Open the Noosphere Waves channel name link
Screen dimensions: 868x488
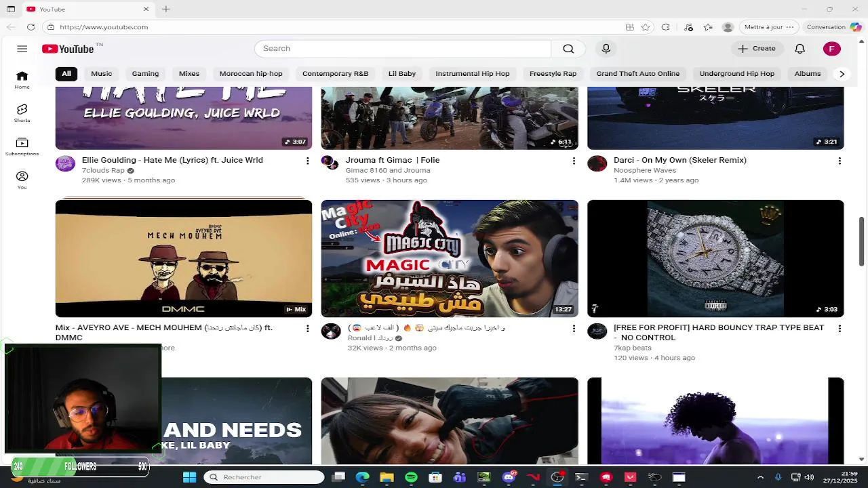point(645,171)
